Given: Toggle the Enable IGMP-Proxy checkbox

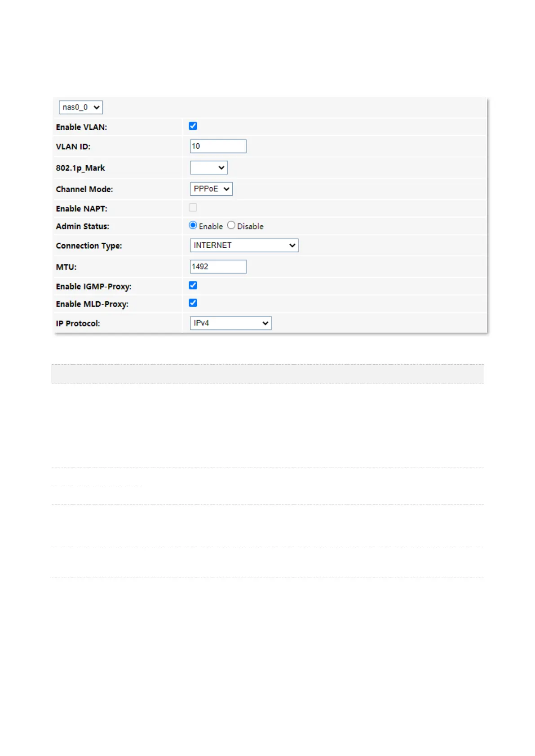Looking at the screenshot, I should (x=193, y=285).
